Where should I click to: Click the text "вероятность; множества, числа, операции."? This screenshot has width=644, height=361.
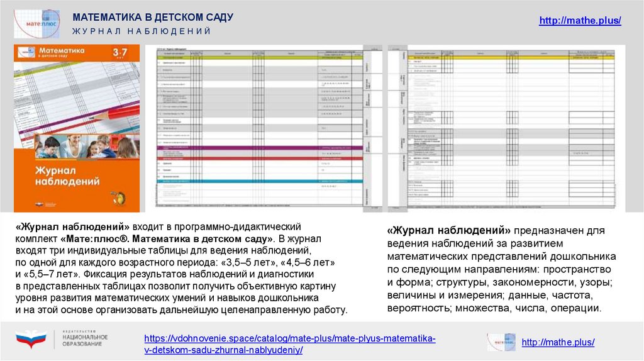coord(494,308)
